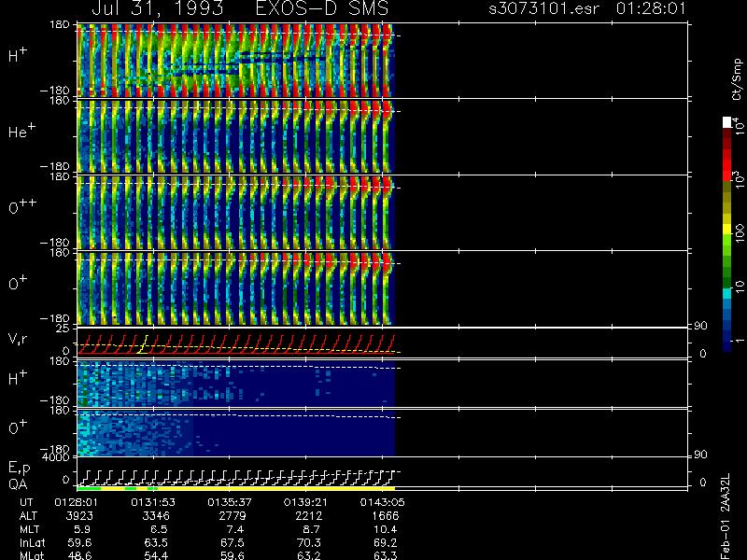Image resolution: width=747 pixels, height=560 pixels.
Task: Click the '4000' axis value of E,p panel
Action: point(58,457)
